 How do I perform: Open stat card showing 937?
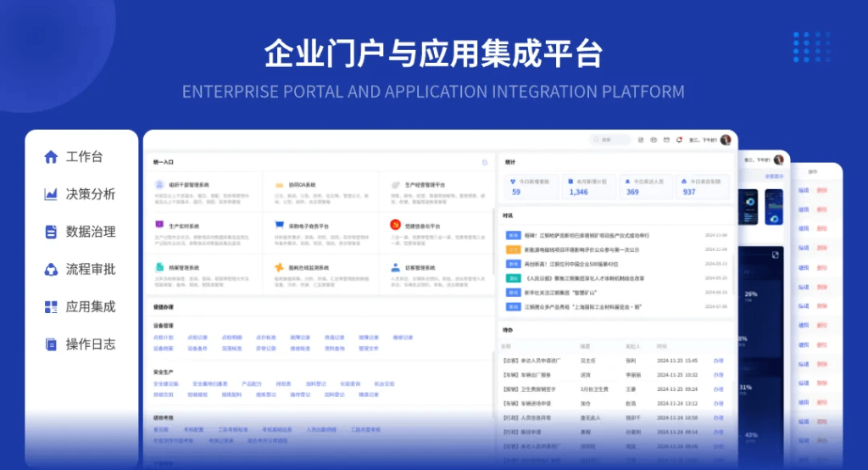point(703,187)
